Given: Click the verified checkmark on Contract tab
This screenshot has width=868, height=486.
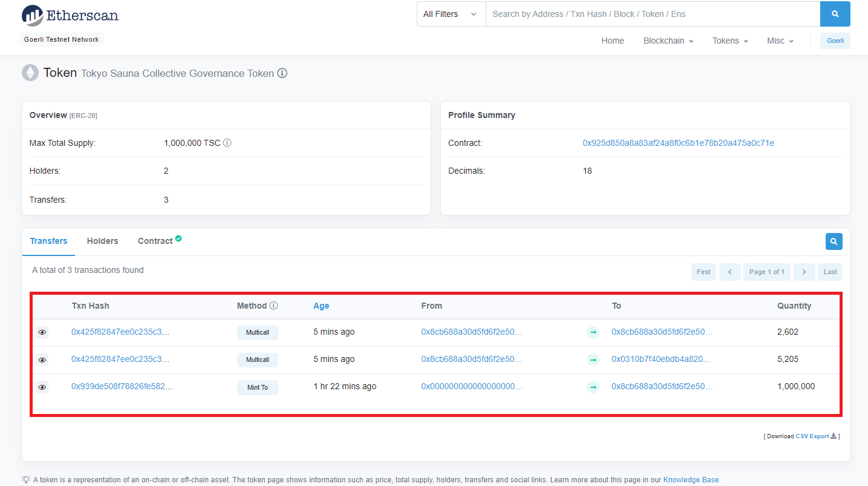Looking at the screenshot, I should 178,238.
